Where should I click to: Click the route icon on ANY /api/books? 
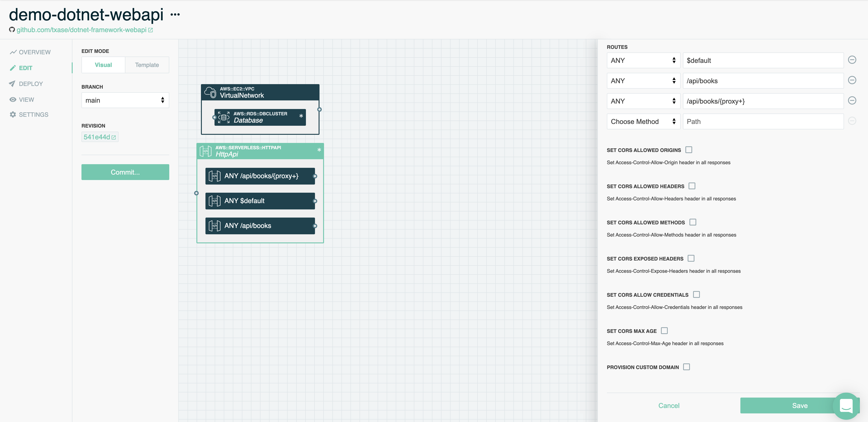pos(215,226)
